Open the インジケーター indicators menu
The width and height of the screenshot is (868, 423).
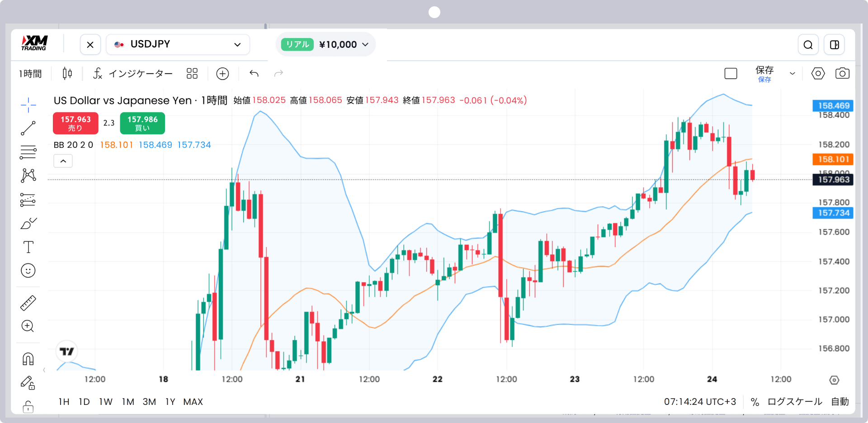(x=133, y=73)
